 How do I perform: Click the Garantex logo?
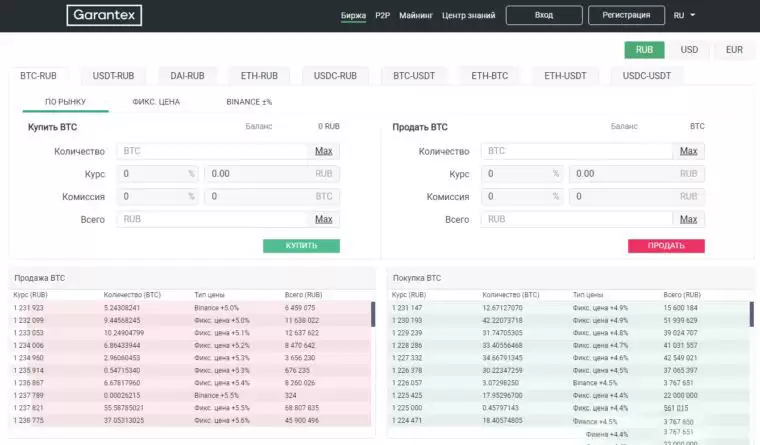[104, 15]
